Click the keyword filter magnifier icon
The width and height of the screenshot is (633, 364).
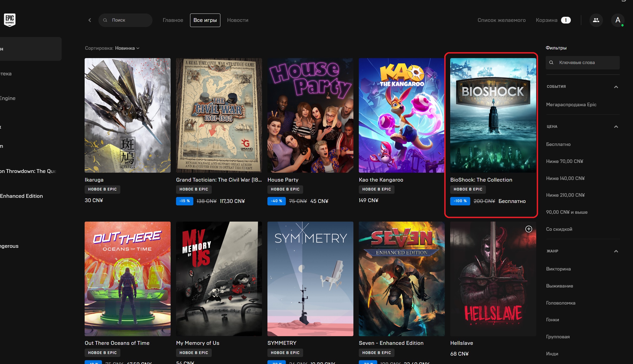coord(551,62)
